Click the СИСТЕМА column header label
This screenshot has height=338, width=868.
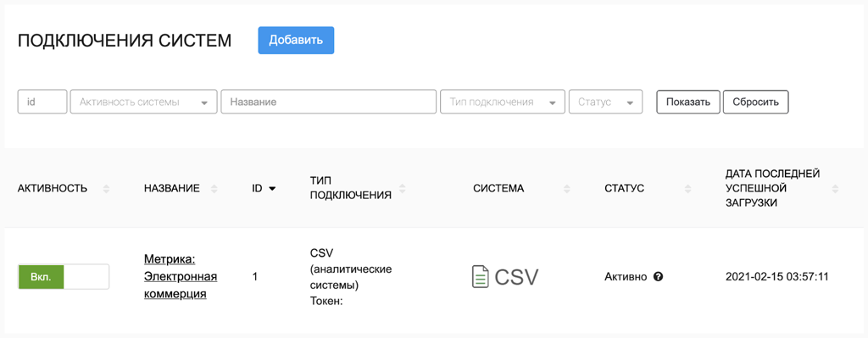click(498, 189)
